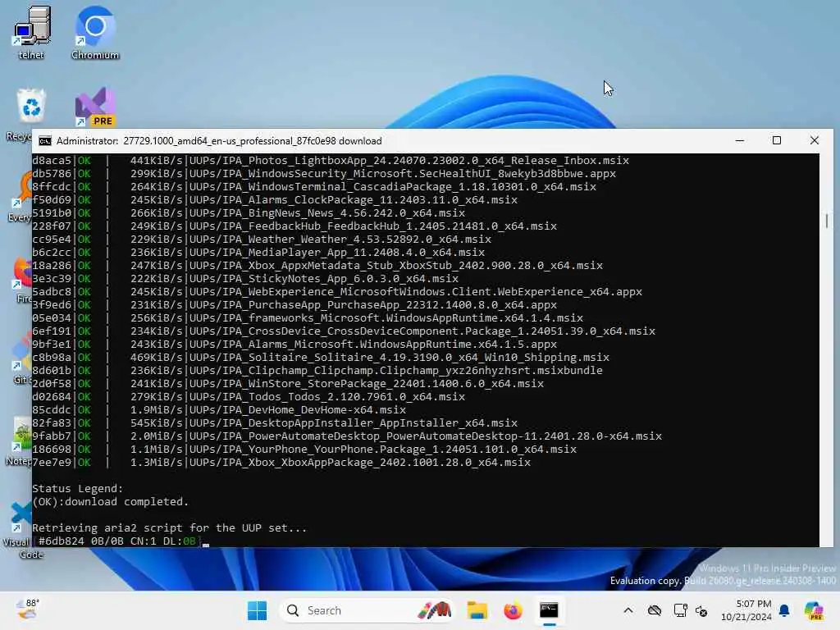Click the Weather_Weather msix line

(x=262, y=239)
